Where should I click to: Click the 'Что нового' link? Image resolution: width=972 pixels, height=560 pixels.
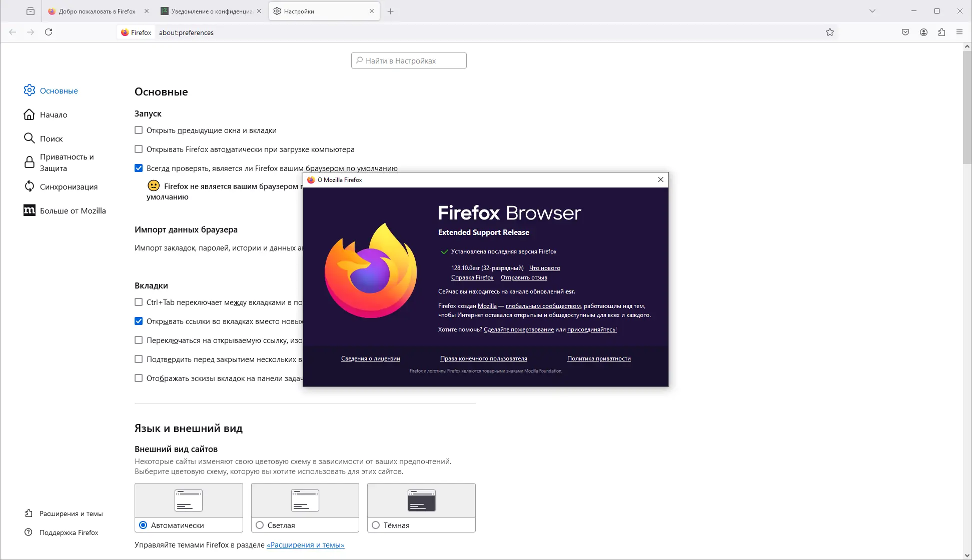544,268
